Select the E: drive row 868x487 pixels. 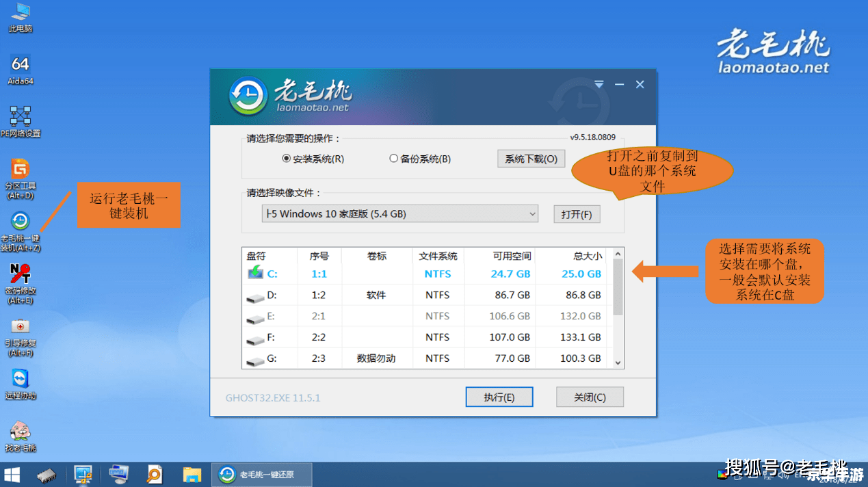coord(427,316)
